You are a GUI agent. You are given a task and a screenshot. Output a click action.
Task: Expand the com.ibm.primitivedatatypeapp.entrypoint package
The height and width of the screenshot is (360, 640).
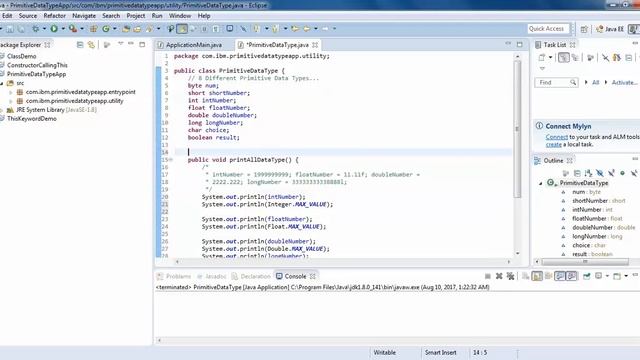(x=11, y=92)
